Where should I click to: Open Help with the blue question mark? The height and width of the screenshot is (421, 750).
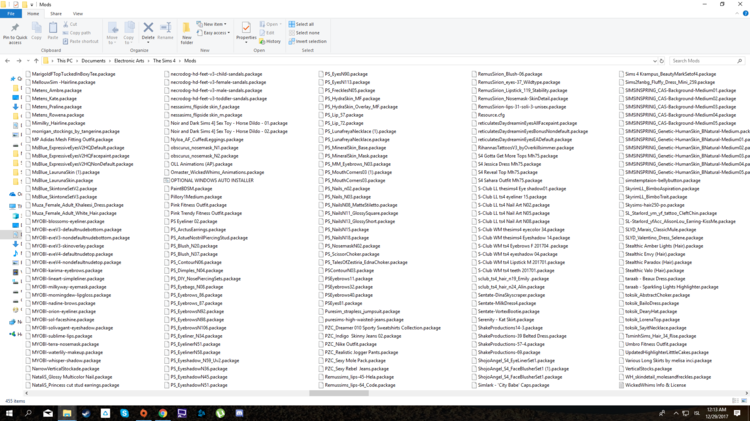click(x=745, y=13)
